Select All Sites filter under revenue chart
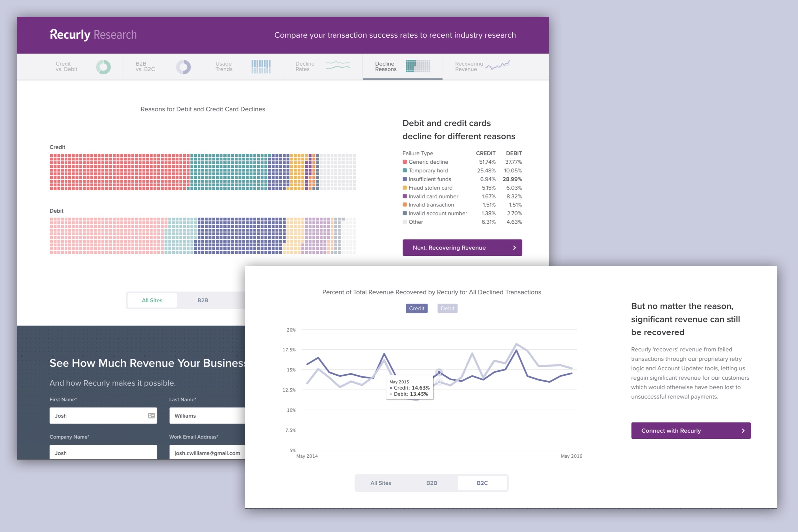Viewport: 798px width, 532px height. tap(381, 483)
